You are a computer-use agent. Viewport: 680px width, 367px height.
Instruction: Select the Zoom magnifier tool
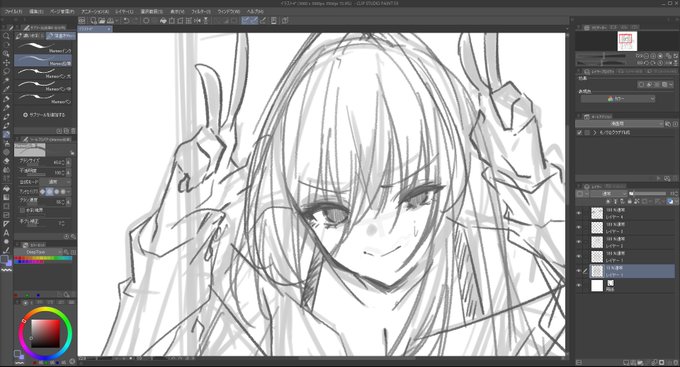6,36
